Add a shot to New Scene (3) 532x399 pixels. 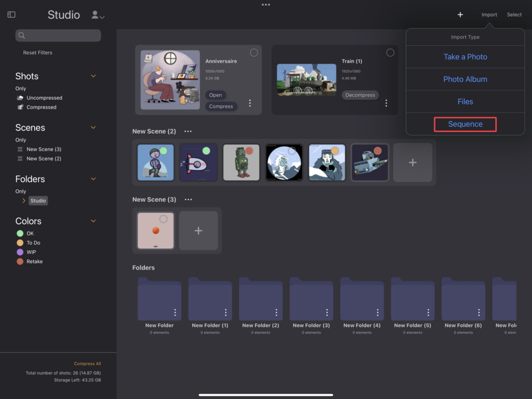click(x=198, y=231)
